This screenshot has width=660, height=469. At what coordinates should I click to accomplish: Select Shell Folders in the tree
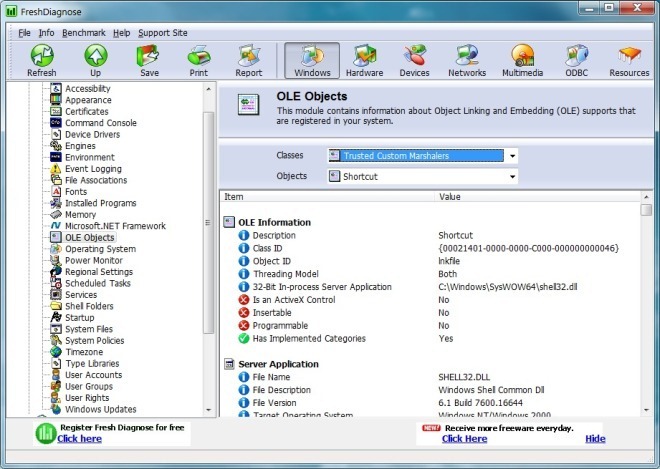pos(89,306)
